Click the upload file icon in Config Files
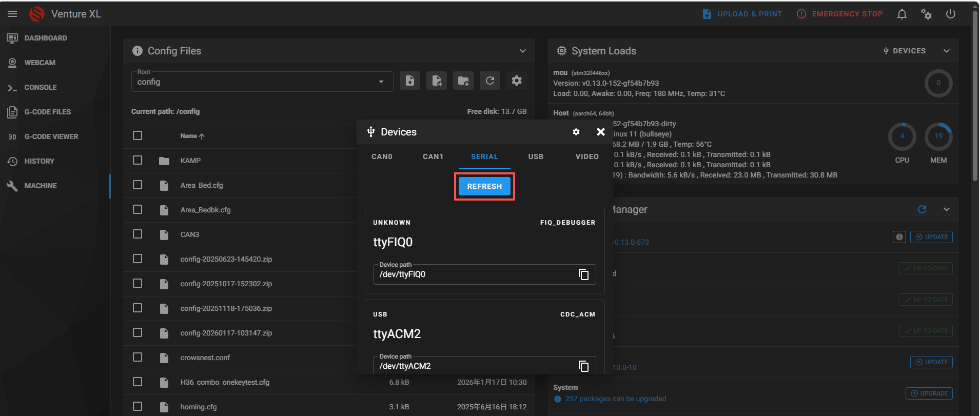Image resolution: width=980 pixels, height=416 pixels. (x=409, y=81)
